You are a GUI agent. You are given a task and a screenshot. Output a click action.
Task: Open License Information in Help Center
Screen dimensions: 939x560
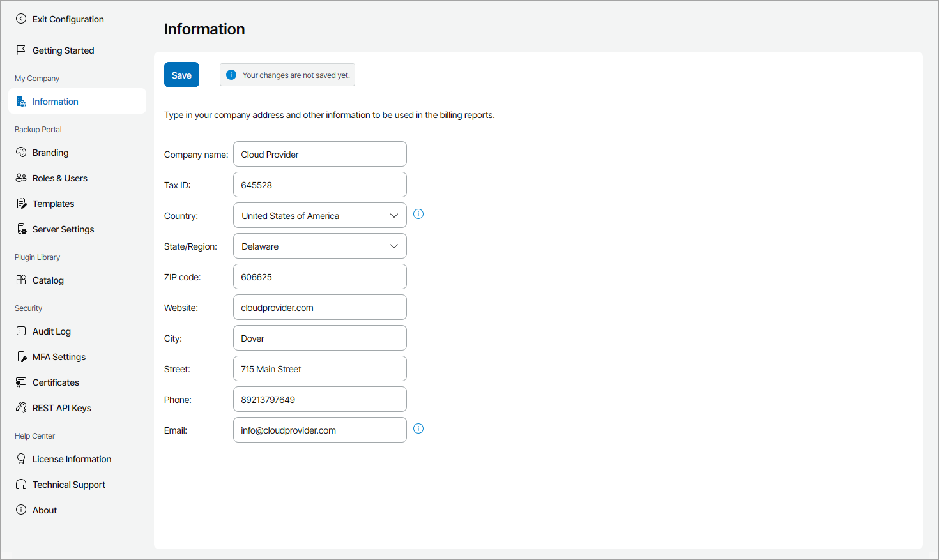72,459
